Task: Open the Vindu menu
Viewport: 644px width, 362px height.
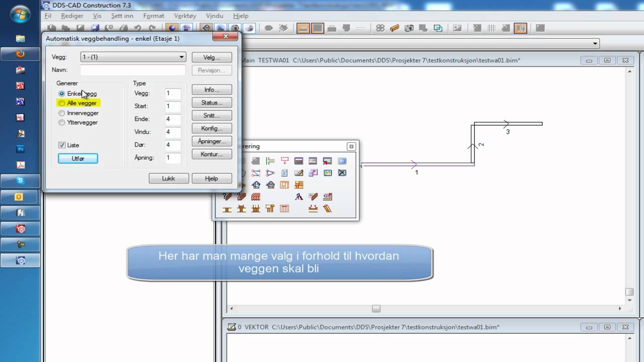Action: point(215,16)
